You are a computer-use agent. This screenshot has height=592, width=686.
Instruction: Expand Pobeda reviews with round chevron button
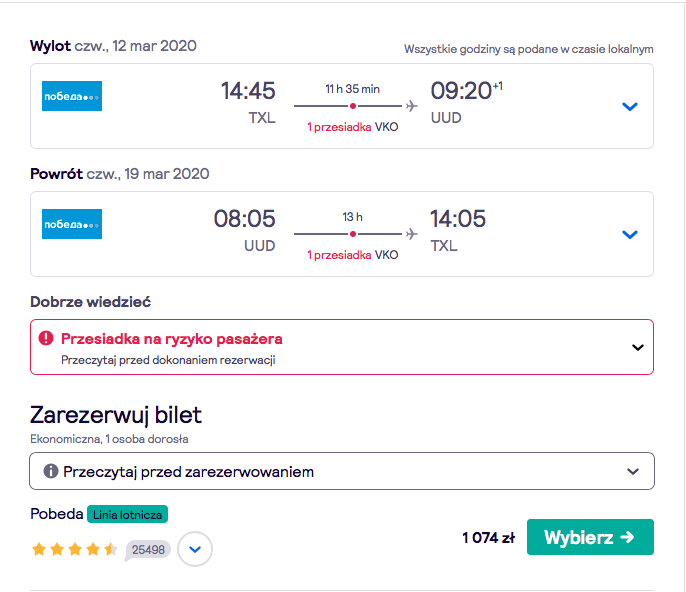(x=195, y=549)
